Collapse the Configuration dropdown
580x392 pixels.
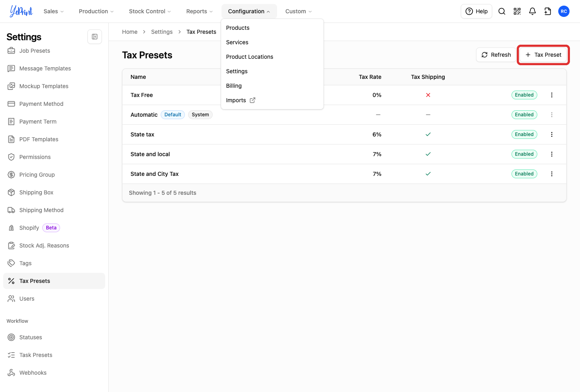coord(249,11)
